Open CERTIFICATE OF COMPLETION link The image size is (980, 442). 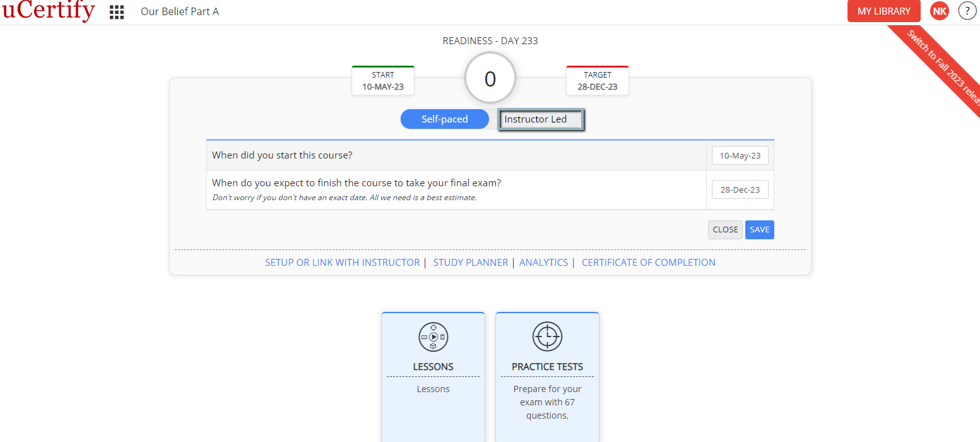pyautogui.click(x=649, y=263)
